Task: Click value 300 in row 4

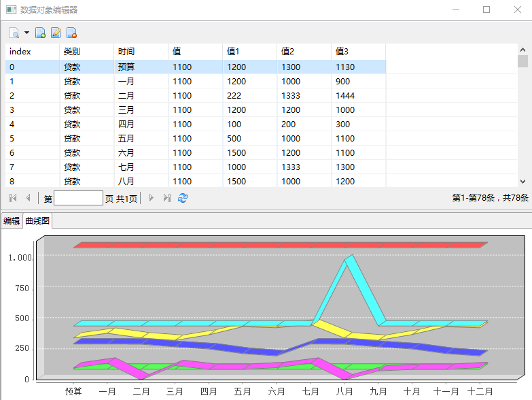Action: point(342,124)
